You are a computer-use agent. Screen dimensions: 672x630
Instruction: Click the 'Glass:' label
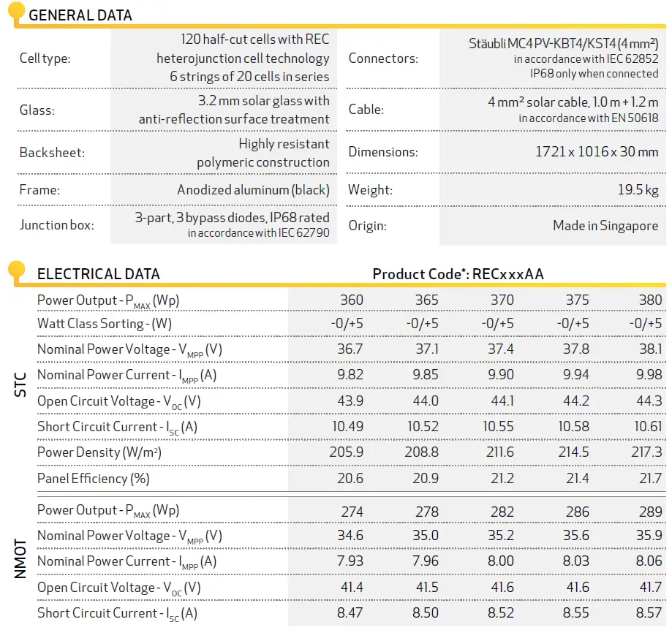tap(37, 110)
